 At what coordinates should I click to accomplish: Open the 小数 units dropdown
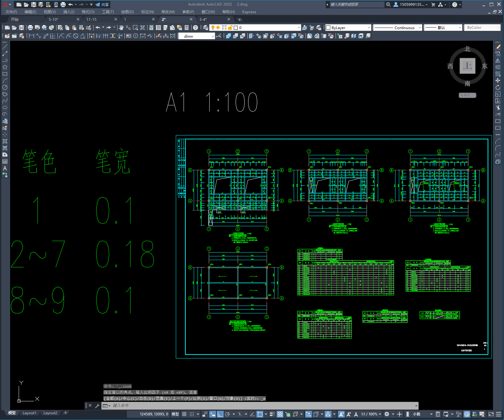[423, 414]
